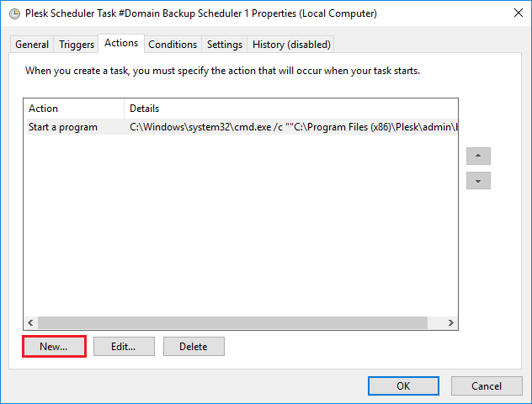
Task: Create a new action with New button
Action: [54, 346]
